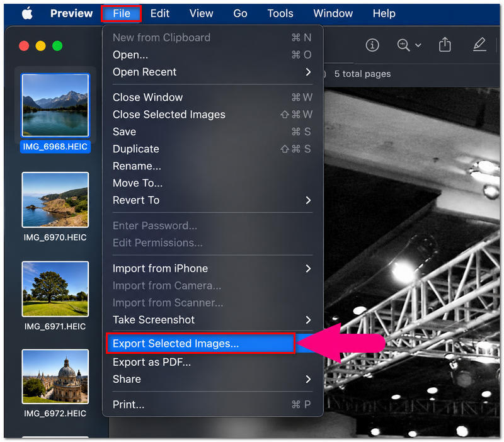This screenshot has height=442, width=504.
Task: Select Rename... menu entry
Action: (x=212, y=166)
